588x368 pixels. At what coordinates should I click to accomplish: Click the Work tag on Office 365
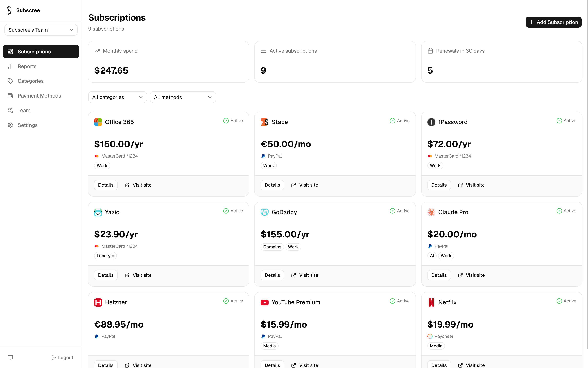pyautogui.click(x=102, y=165)
